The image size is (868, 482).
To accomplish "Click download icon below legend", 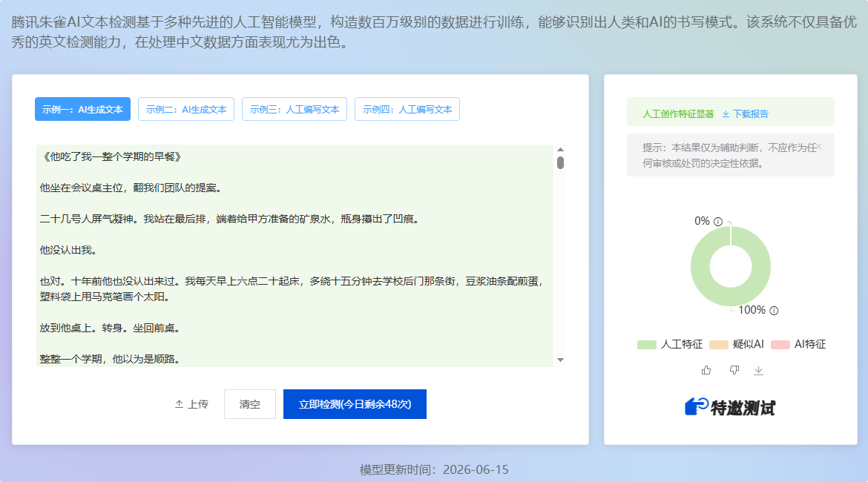I will pos(758,370).
